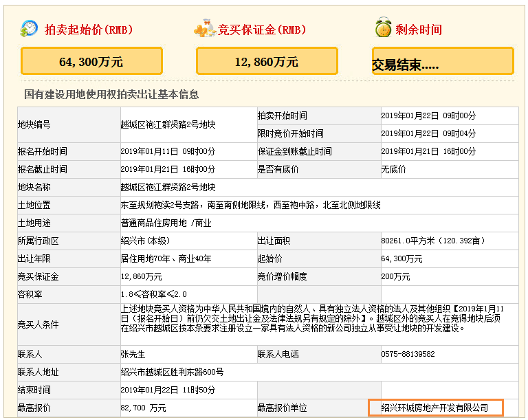Click the highest bid value 82,700 万元
The height and width of the screenshot is (420, 528).
(x=143, y=408)
